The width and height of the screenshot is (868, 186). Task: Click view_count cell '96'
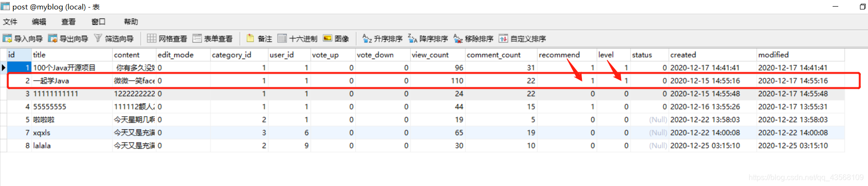(x=438, y=68)
